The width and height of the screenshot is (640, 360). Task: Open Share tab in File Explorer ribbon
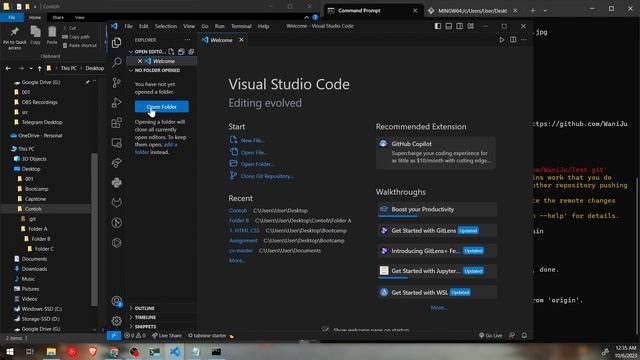click(58, 18)
